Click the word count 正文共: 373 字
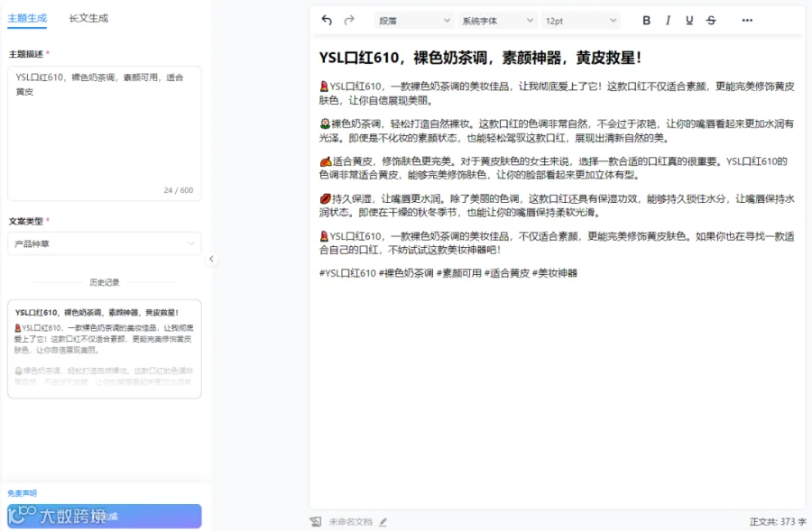The width and height of the screenshot is (812, 531). (778, 522)
